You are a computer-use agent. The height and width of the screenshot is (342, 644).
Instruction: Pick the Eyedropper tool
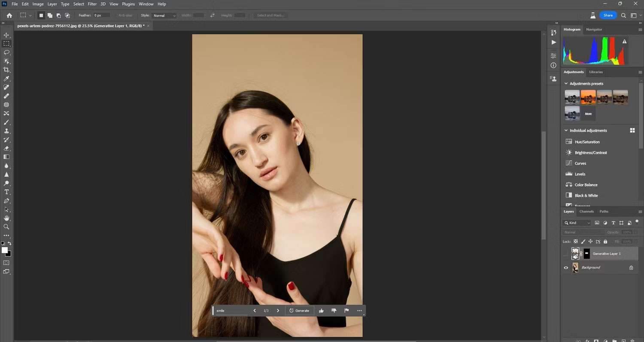[6, 79]
